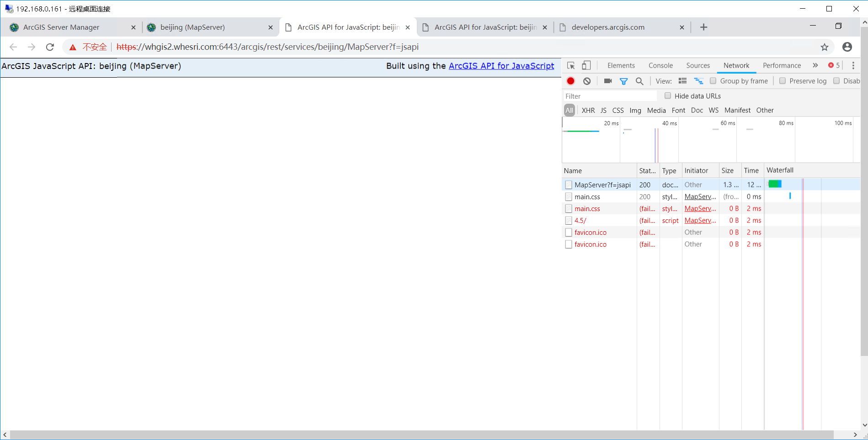Enable screenshot capture with the camera icon
This screenshot has width=868, height=440.
coord(607,81)
